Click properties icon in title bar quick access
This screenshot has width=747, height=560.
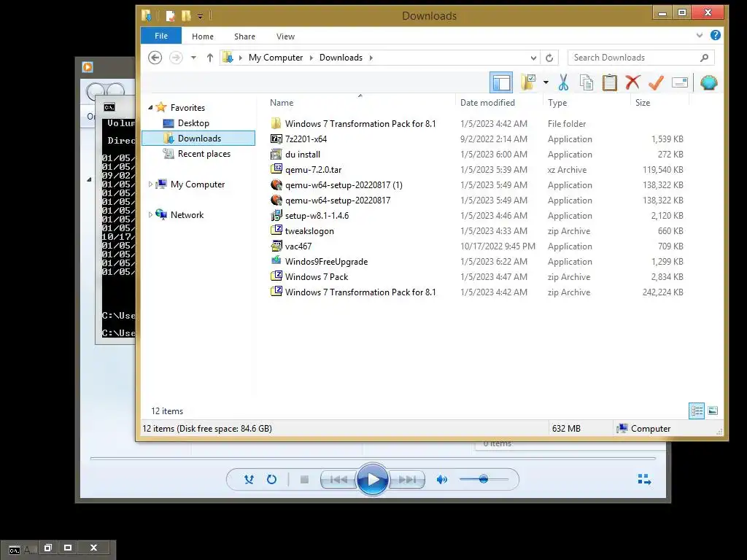point(170,16)
